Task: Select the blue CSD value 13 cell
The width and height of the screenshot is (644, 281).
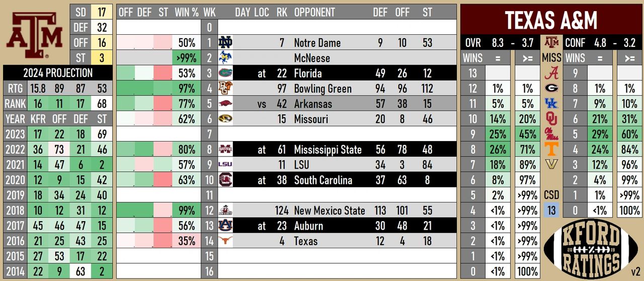Action: (x=551, y=210)
